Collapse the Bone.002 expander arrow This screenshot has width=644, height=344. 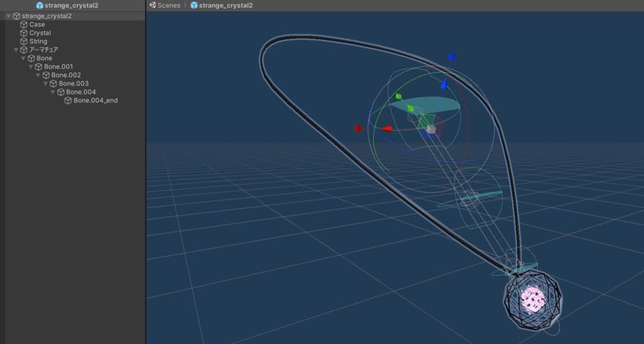[x=38, y=75]
